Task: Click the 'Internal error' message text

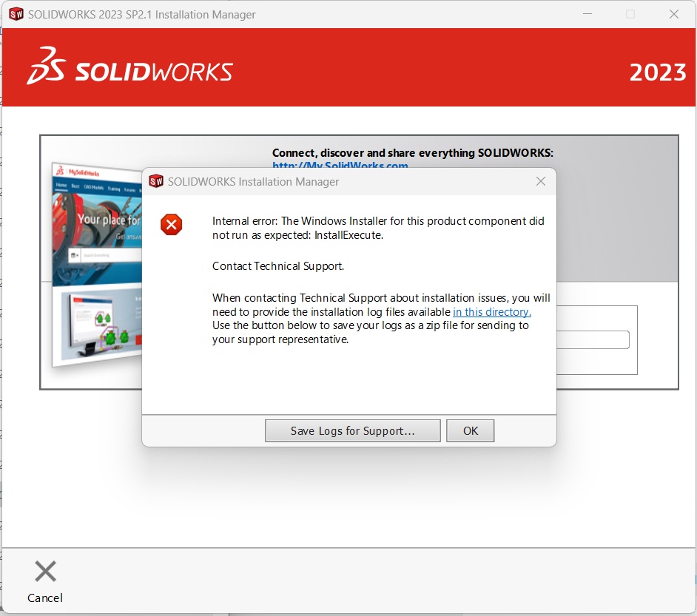Action: [x=378, y=228]
